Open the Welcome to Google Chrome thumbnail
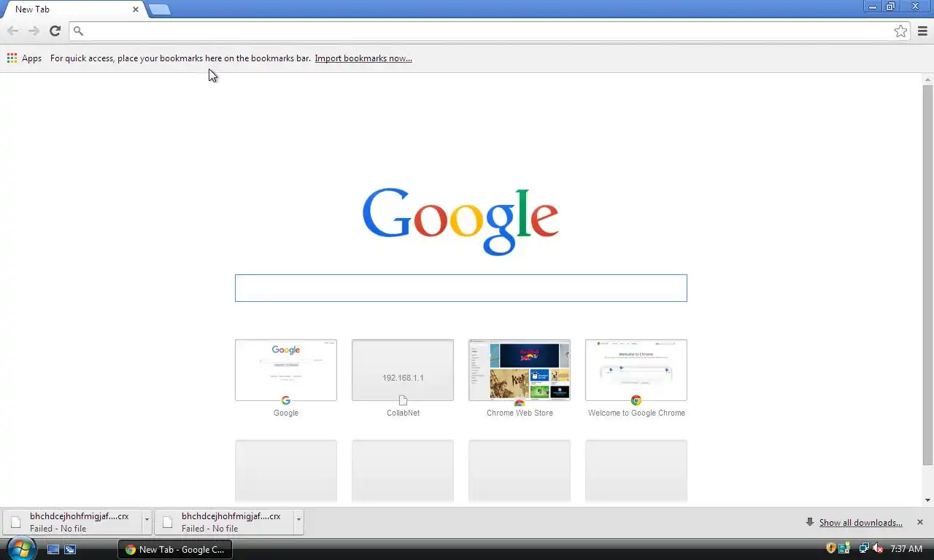This screenshot has height=560, width=934. click(636, 370)
